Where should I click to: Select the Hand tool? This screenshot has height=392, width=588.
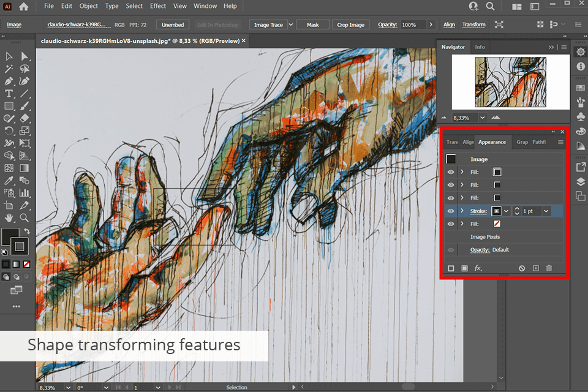click(9, 217)
